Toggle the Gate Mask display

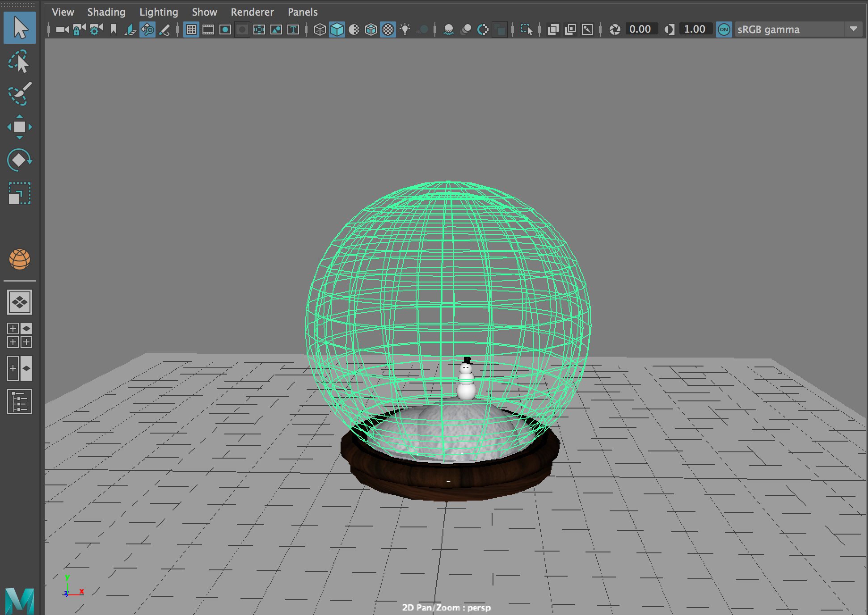click(x=242, y=29)
